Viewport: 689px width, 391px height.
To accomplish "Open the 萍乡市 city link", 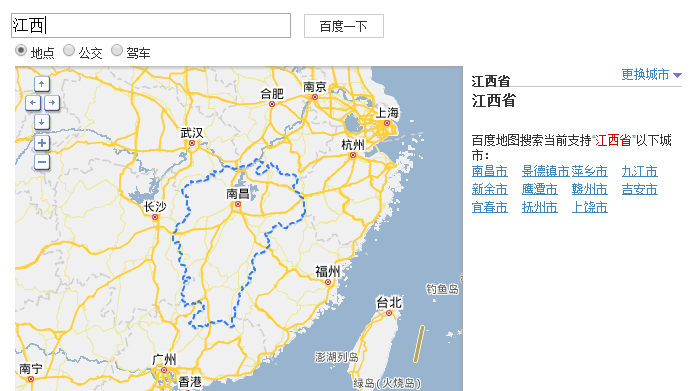I will [x=589, y=171].
